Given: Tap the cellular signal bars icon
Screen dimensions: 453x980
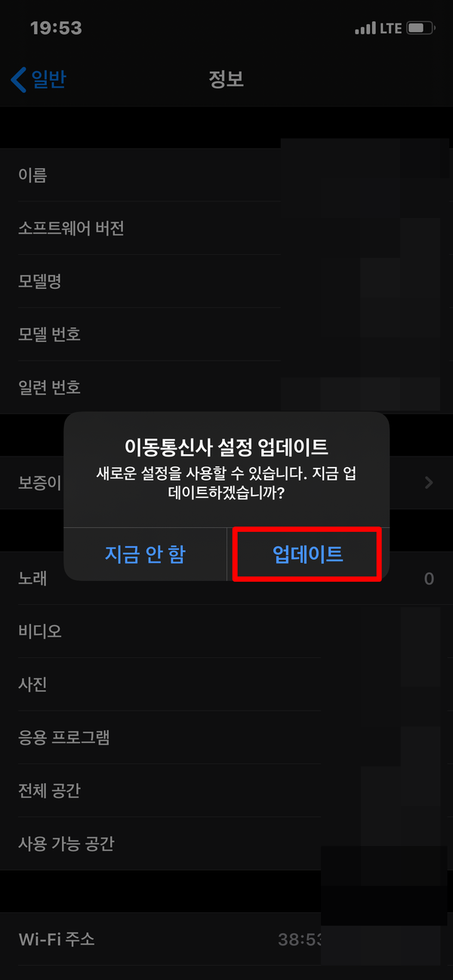Looking at the screenshot, I should tap(365, 29).
